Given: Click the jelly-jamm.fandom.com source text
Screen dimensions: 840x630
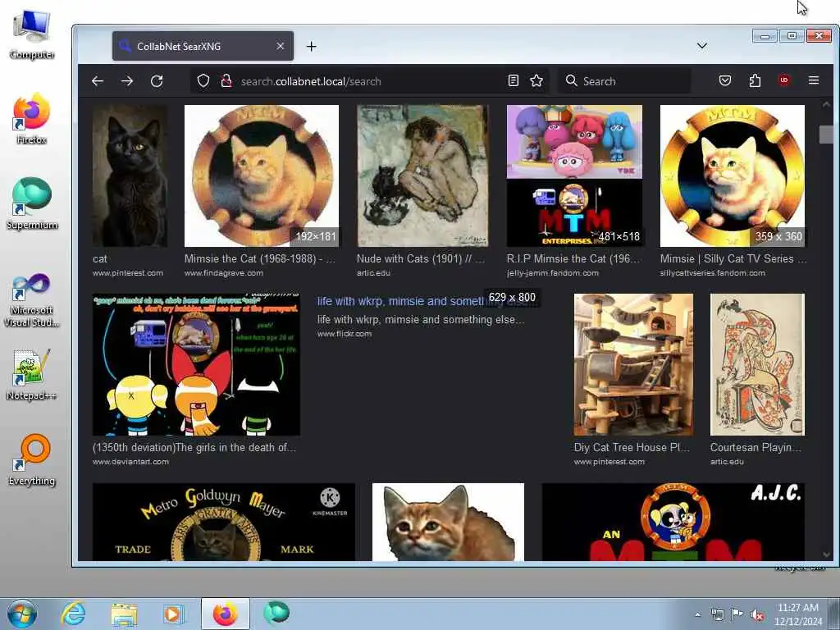Looking at the screenshot, I should click(552, 273).
